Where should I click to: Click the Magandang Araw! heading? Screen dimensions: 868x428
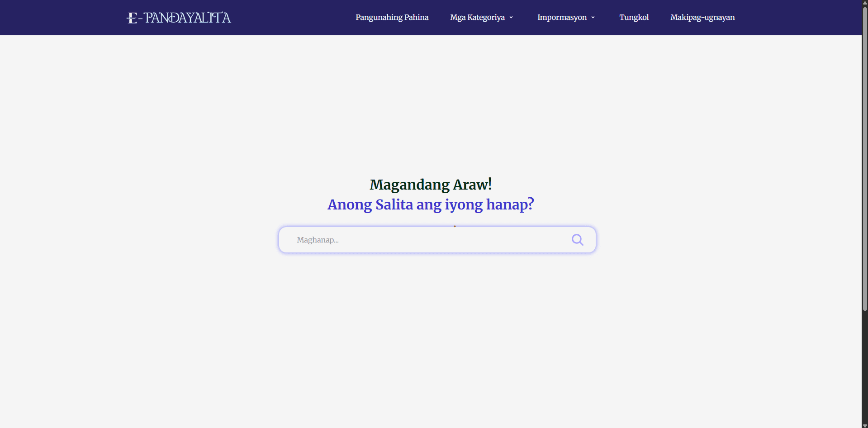pos(430,185)
